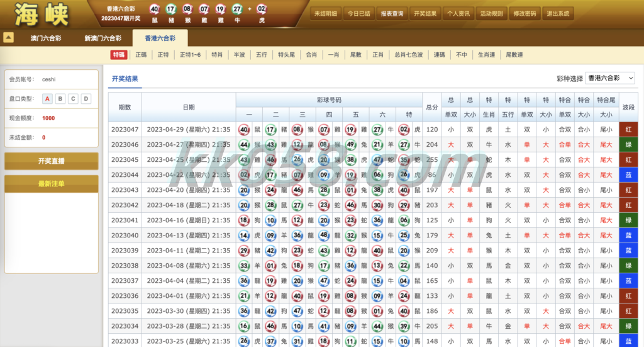Click the 今日已结 button
The height and width of the screenshot is (347, 644).
tap(359, 14)
